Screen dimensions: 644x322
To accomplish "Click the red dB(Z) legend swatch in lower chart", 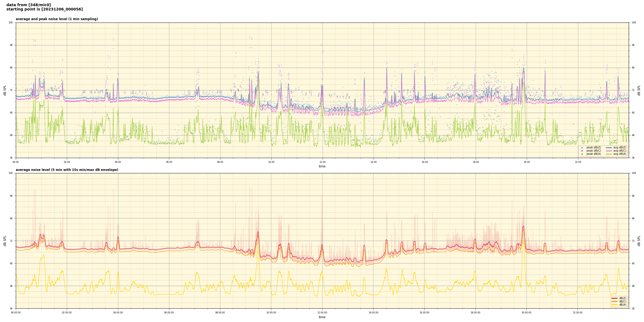I will pos(614,298).
